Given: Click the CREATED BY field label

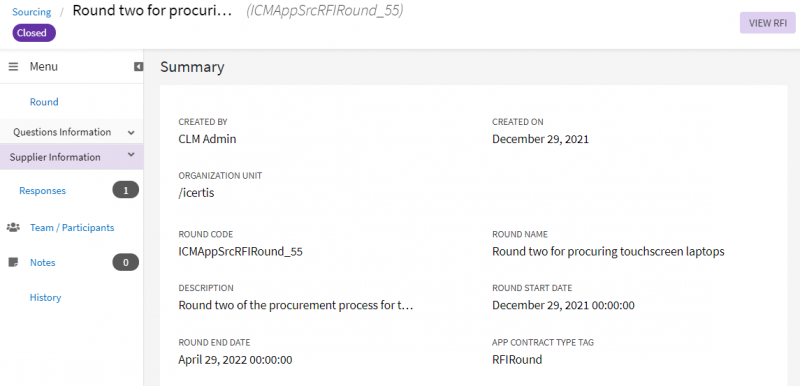Looking at the screenshot, I should [x=203, y=122].
